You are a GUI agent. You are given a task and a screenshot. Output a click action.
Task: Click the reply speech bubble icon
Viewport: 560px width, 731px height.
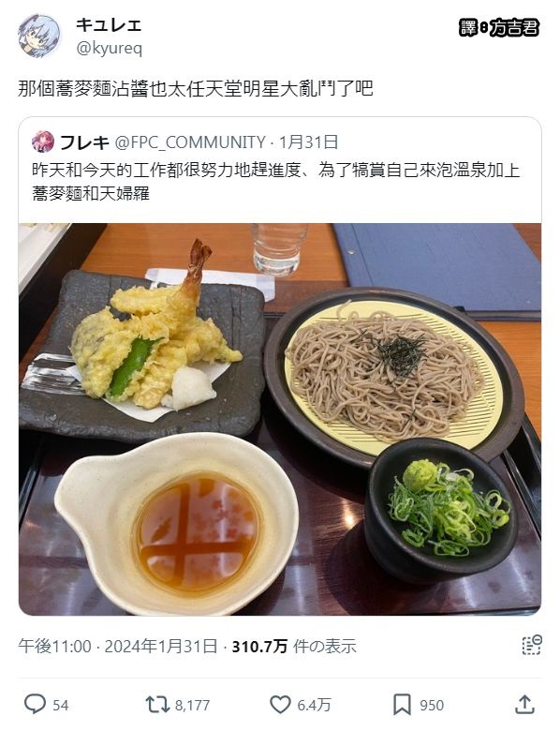tap(35, 704)
